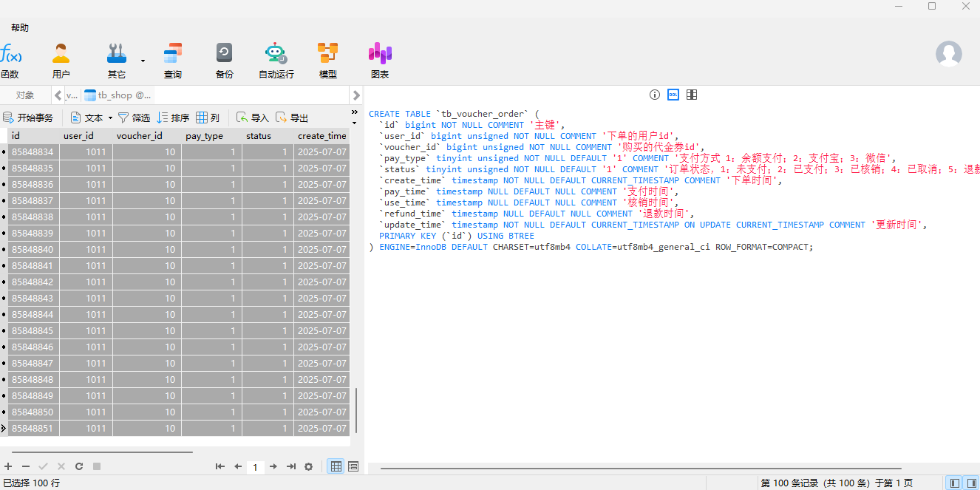The height and width of the screenshot is (490, 980).
Task: Show the preview pane icon next to DDL
Action: [692, 95]
